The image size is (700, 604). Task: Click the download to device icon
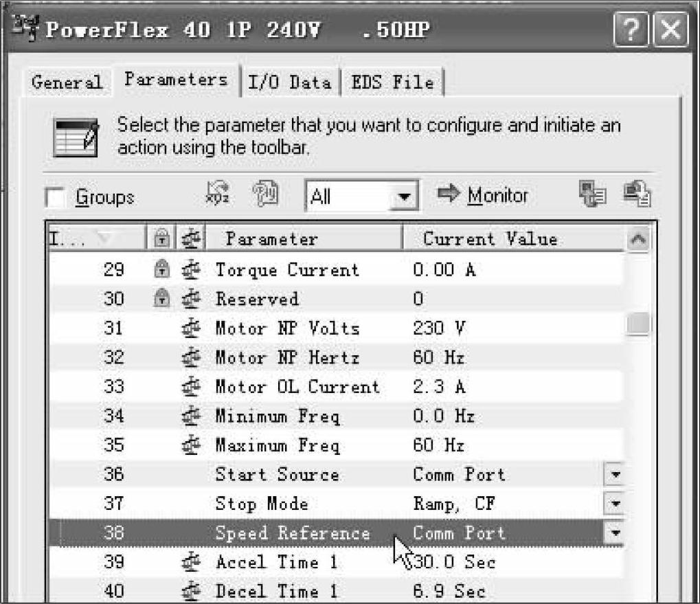click(x=637, y=193)
